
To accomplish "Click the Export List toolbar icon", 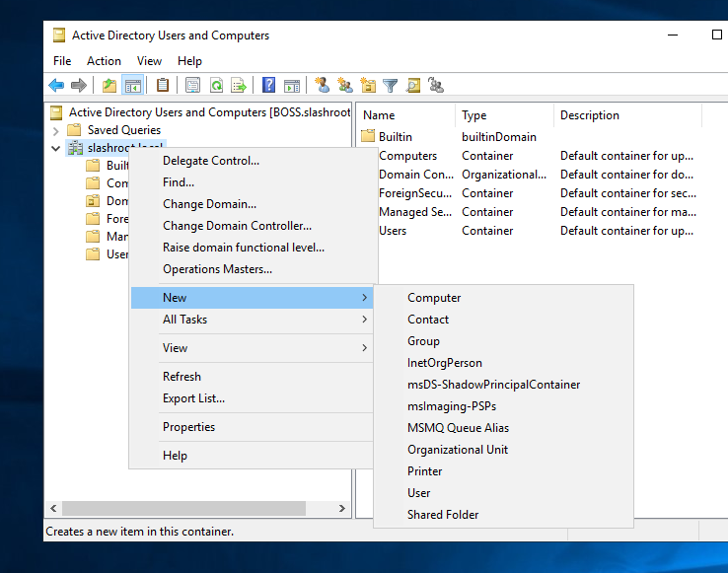I will click(239, 86).
